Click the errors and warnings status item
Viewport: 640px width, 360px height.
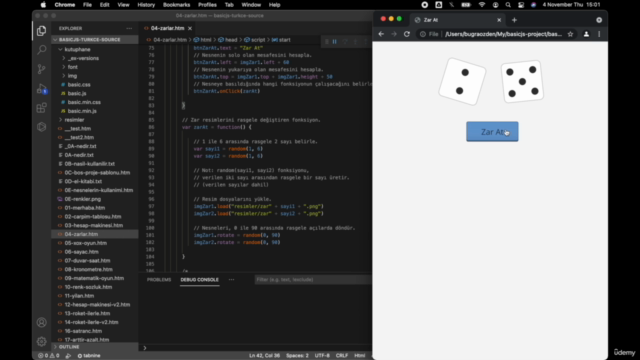[x=49, y=356]
